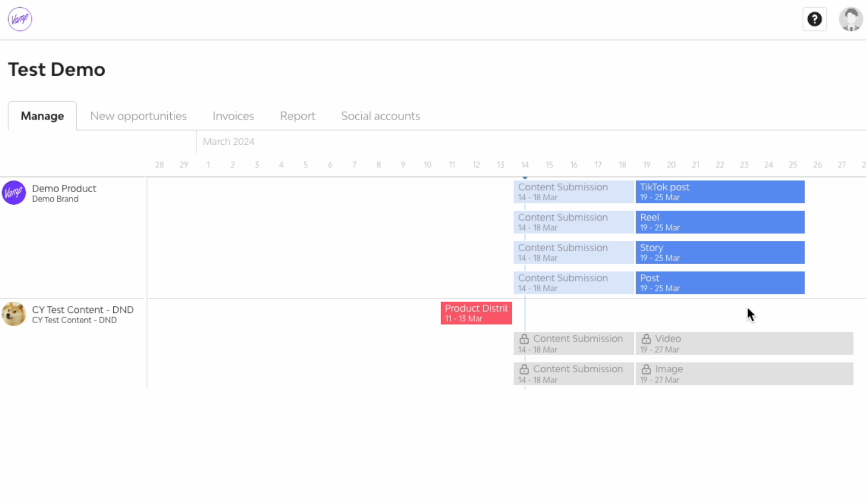Open the red Product Distribution bar
866x504 pixels.
point(476,313)
